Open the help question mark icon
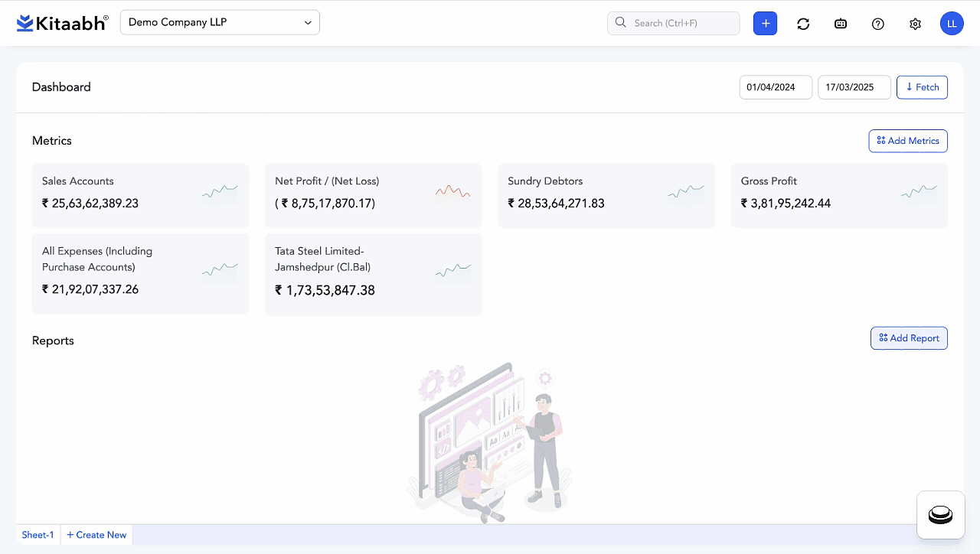 tap(878, 24)
